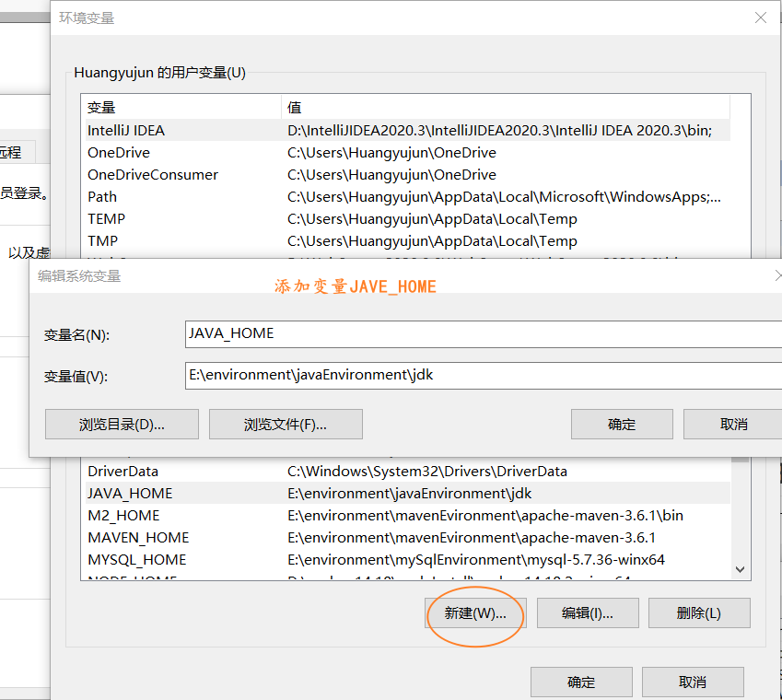Screen dimensions: 782x700
Task: Select the M2_HOME system variable row
Action: click(x=407, y=516)
